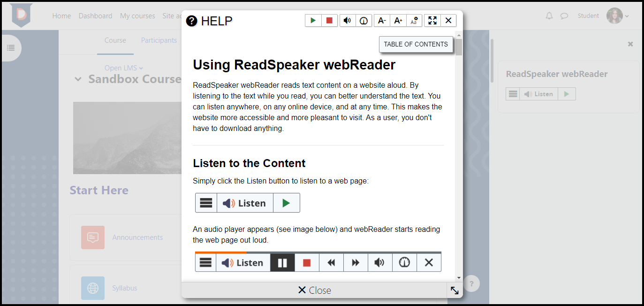Click rewind button in audio player illustration
644x306 pixels.
point(331,263)
